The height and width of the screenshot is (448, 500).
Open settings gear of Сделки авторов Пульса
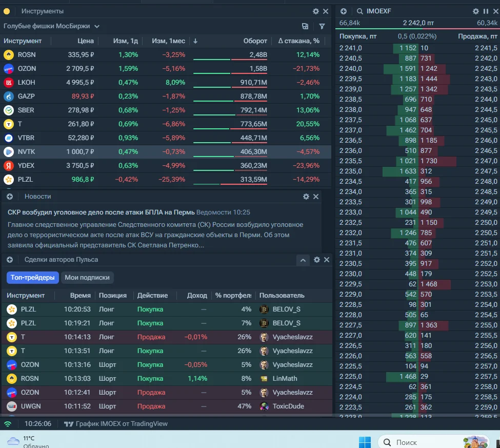(316, 260)
